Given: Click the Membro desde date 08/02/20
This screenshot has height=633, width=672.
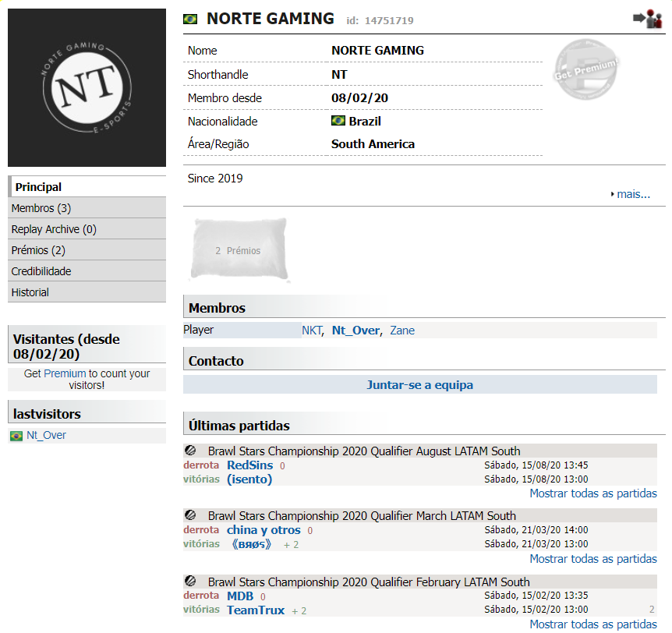Looking at the screenshot, I should click(359, 97).
